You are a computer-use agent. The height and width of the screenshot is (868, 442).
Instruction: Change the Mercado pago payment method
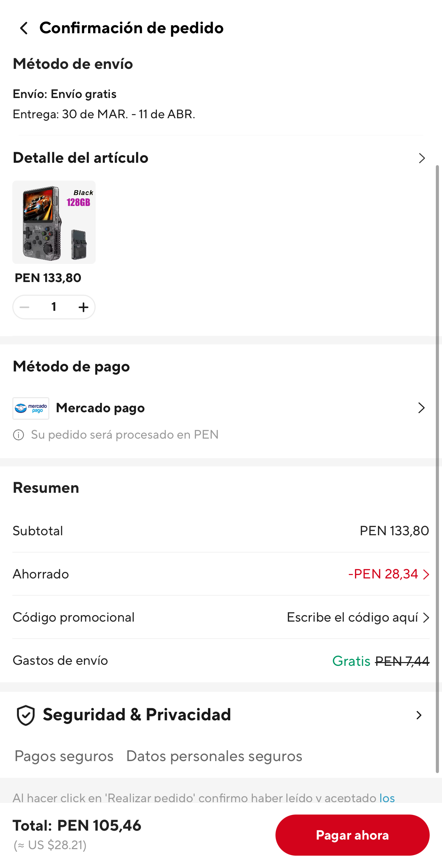point(421,408)
